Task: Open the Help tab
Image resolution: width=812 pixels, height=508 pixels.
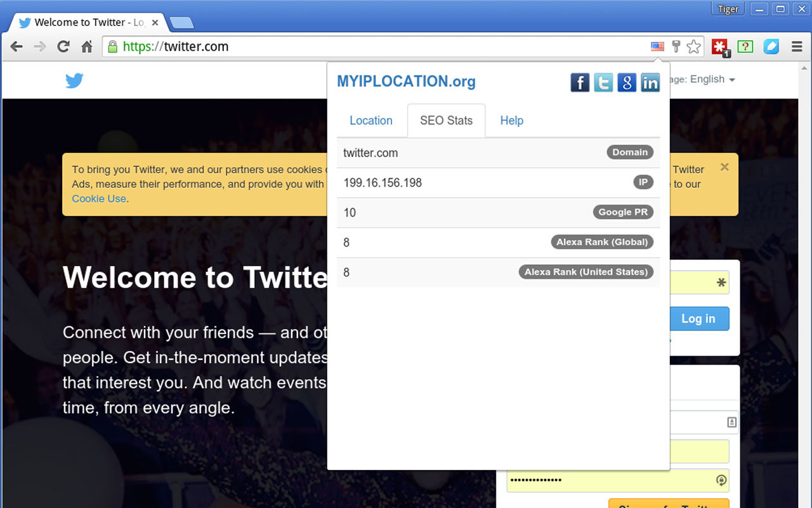Action: coord(511,121)
